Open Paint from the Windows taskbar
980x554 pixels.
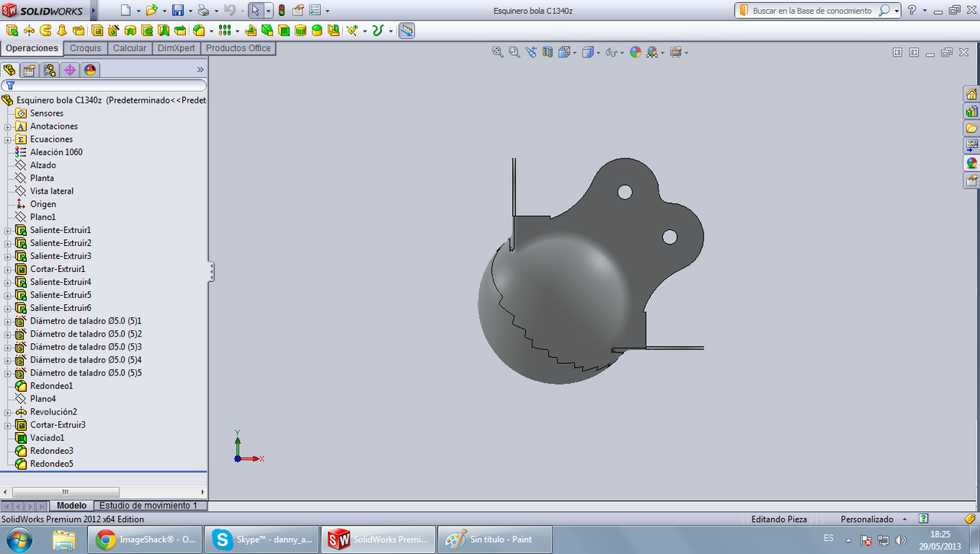pyautogui.click(x=495, y=539)
